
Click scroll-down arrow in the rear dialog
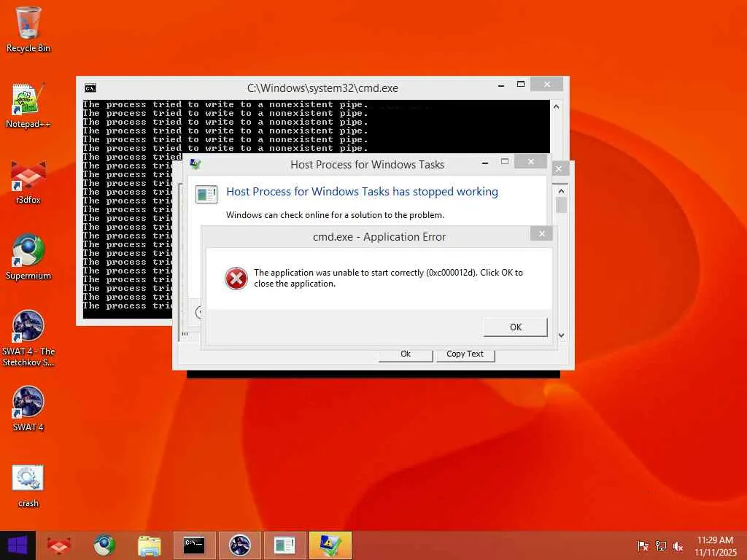click(561, 335)
